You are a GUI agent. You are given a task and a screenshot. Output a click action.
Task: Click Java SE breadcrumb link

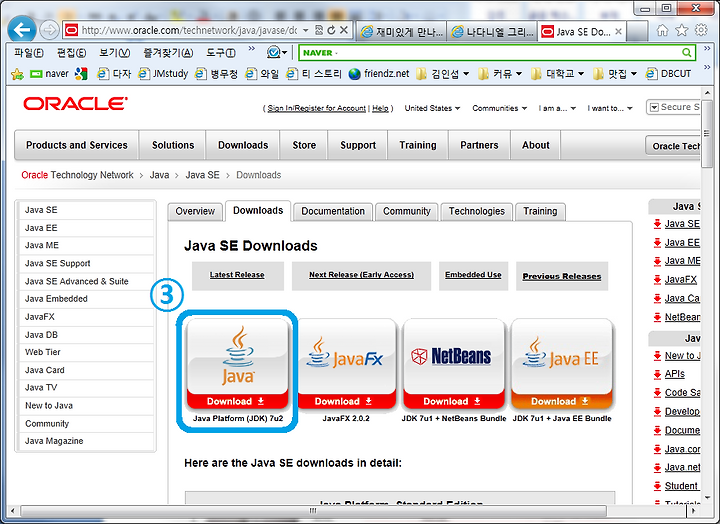coord(202,175)
